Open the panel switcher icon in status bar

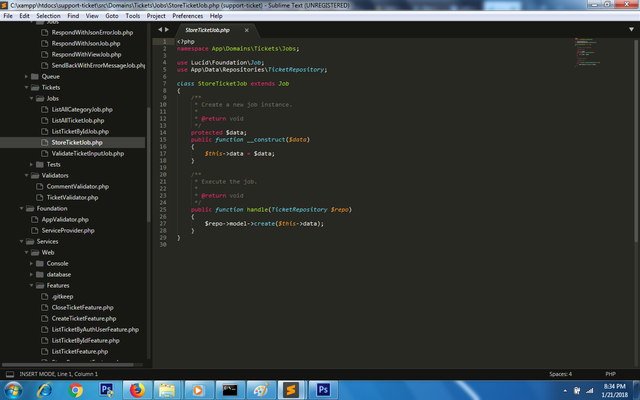tap(10, 374)
